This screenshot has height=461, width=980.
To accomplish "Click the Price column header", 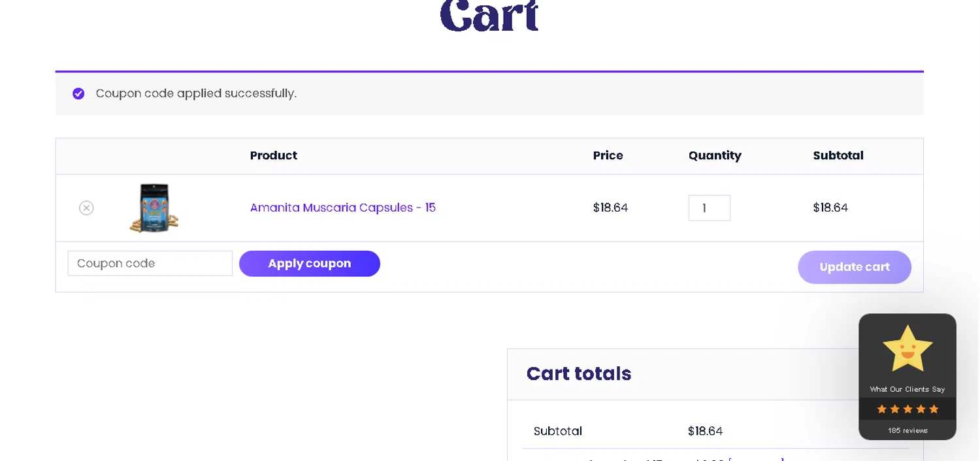I will click(608, 155).
